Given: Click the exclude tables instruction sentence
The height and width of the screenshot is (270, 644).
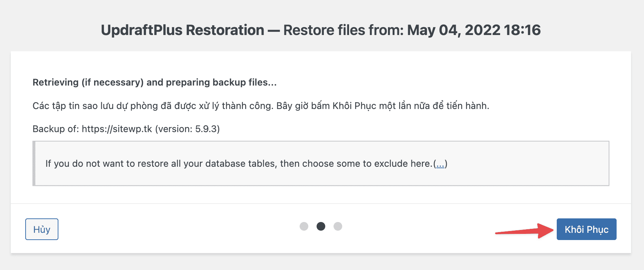Looking at the screenshot, I should 238,163.
